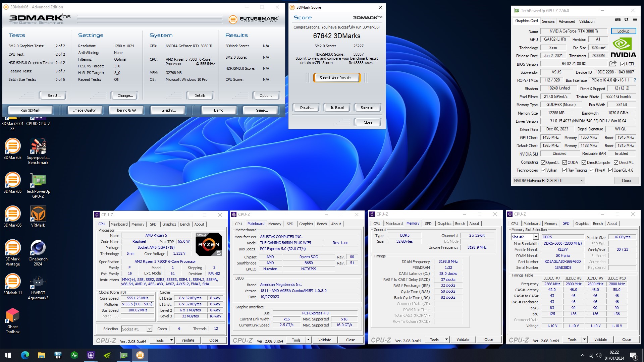The height and width of the screenshot is (362, 644).
Task: Click the GPU-Z refresh icon
Action: coord(626,20)
